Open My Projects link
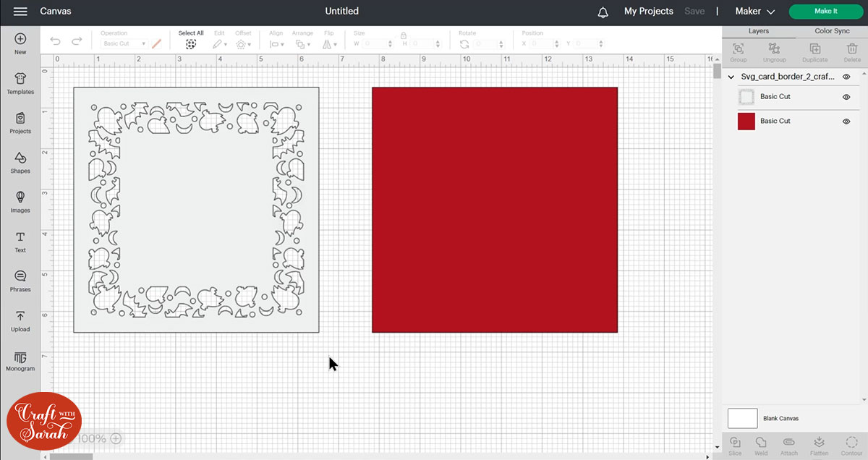Viewport: 868px width, 460px height. (x=648, y=12)
